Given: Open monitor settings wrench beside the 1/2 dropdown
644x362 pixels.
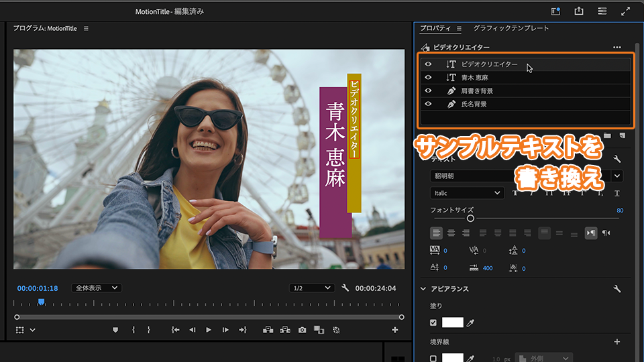Looking at the screenshot, I should coord(345,288).
